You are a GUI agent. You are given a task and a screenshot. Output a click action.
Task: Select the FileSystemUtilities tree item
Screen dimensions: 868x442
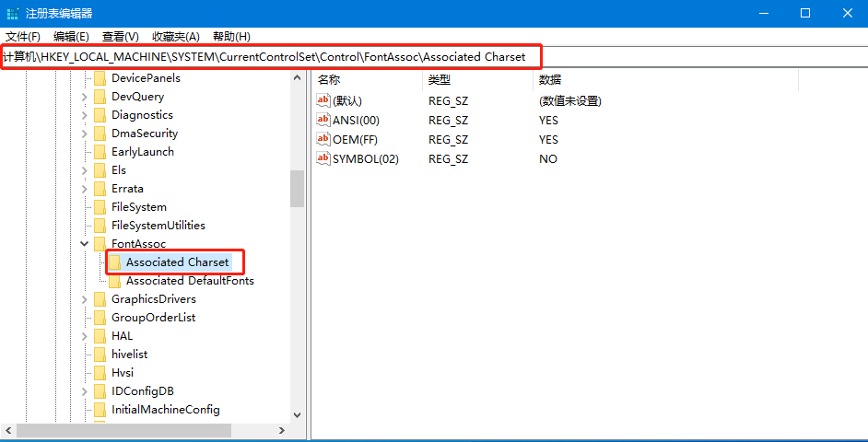click(x=158, y=226)
